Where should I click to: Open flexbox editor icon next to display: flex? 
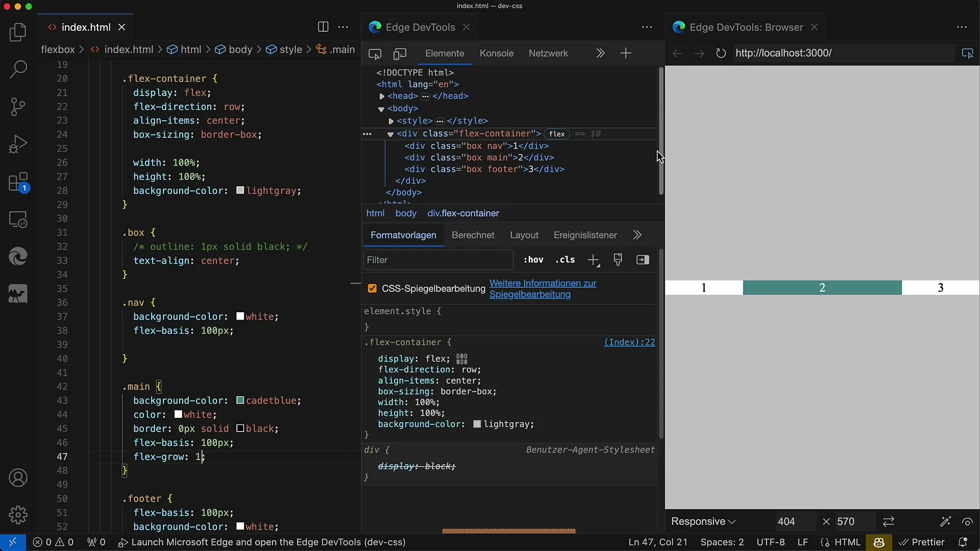tap(462, 359)
